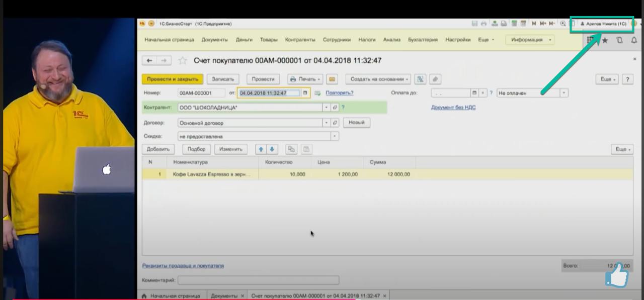The height and width of the screenshot is (300, 644).
Task: Click the Изменить button
Action: (x=231, y=149)
